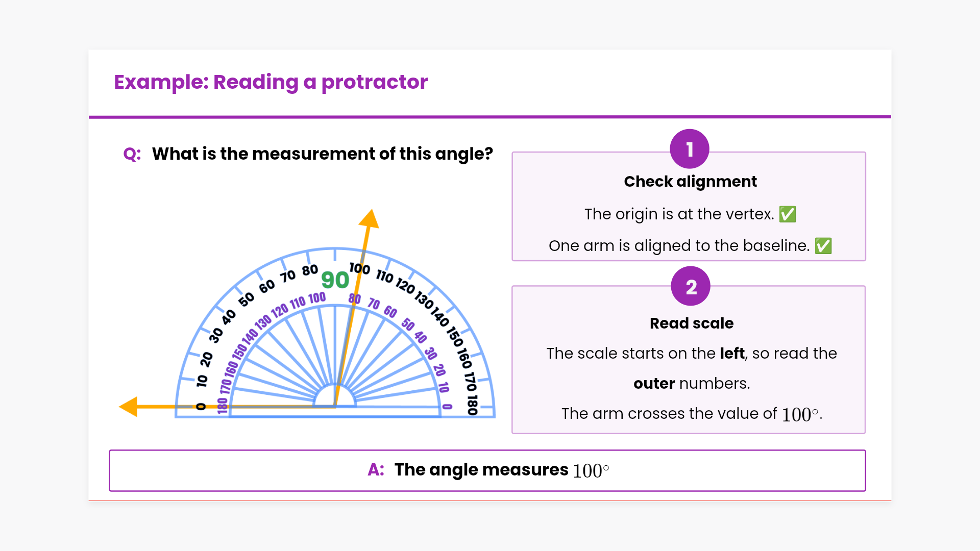The width and height of the screenshot is (980, 551).
Task: Click the Read scale heading
Action: [692, 323]
